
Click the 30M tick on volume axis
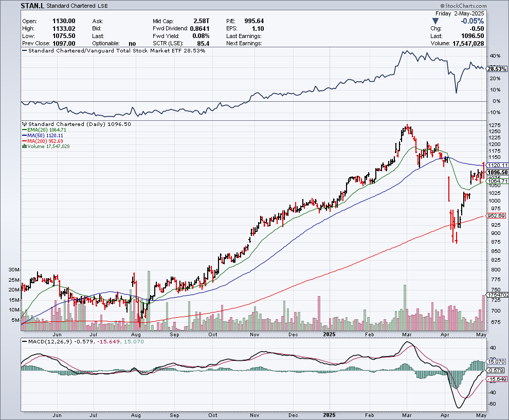click(14, 270)
